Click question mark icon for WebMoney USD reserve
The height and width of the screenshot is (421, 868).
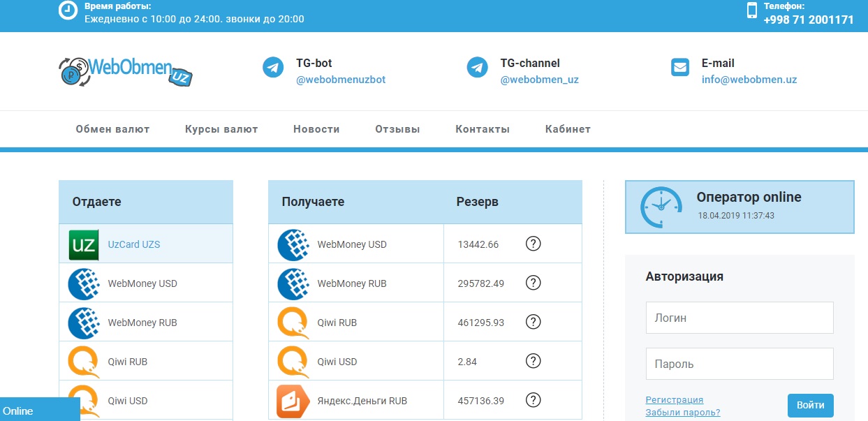tap(533, 244)
